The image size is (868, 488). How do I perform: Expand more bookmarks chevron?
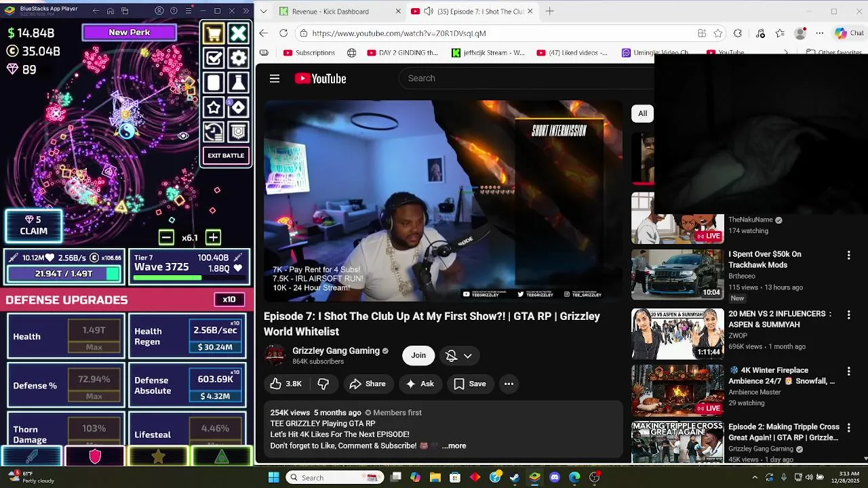point(785,52)
